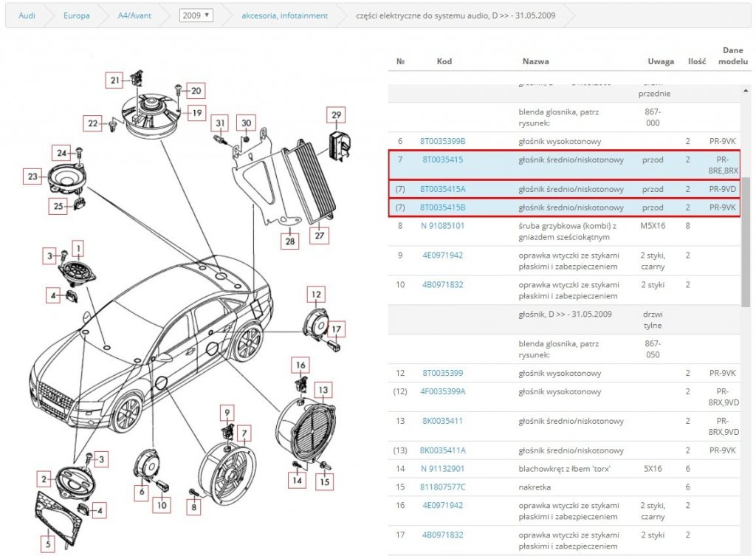The height and width of the screenshot is (556, 756).
Task: Select diagram callout number 5
Action: (48, 544)
